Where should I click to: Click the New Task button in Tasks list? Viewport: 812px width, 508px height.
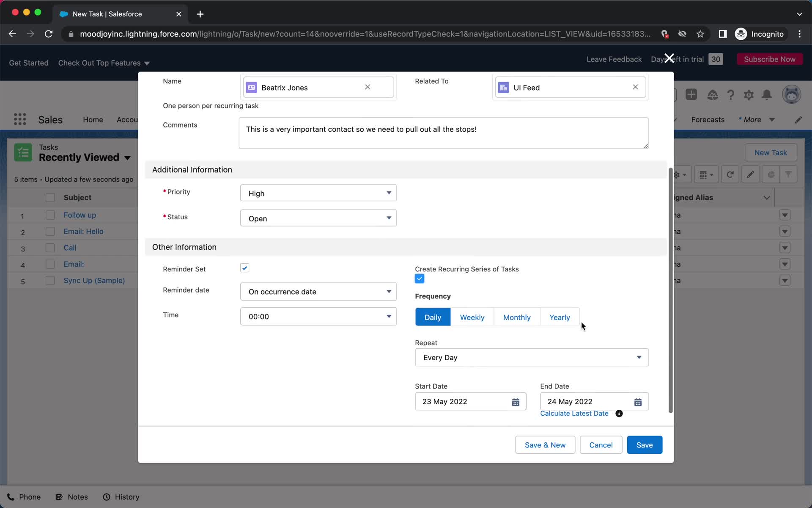click(x=771, y=153)
